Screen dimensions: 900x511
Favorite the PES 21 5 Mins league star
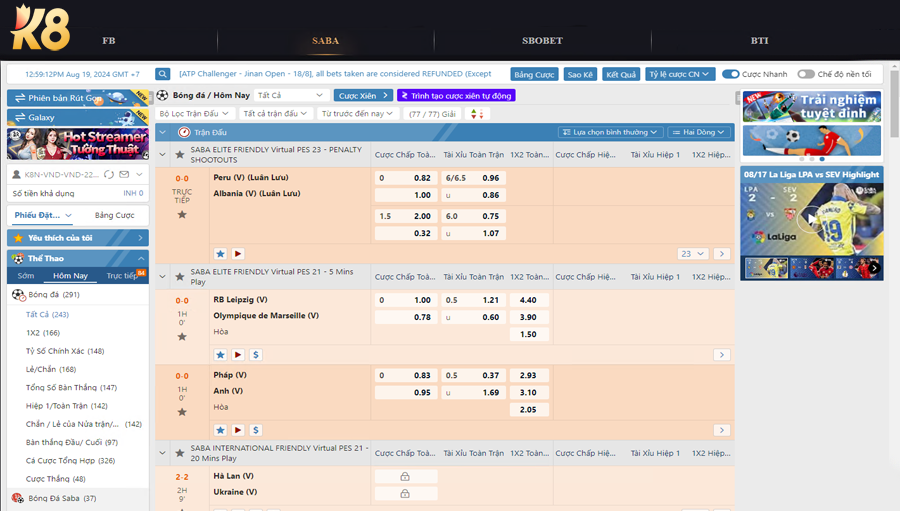coord(180,277)
